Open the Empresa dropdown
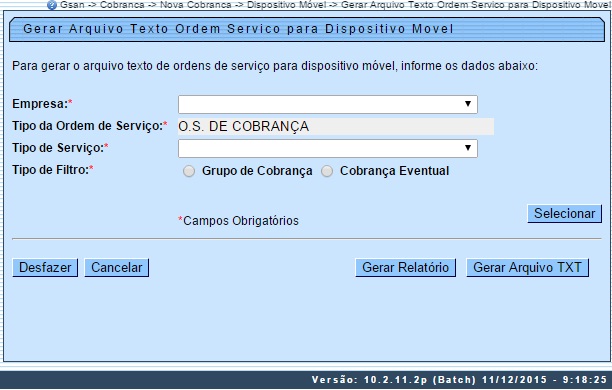The image size is (612, 390). coord(327,105)
